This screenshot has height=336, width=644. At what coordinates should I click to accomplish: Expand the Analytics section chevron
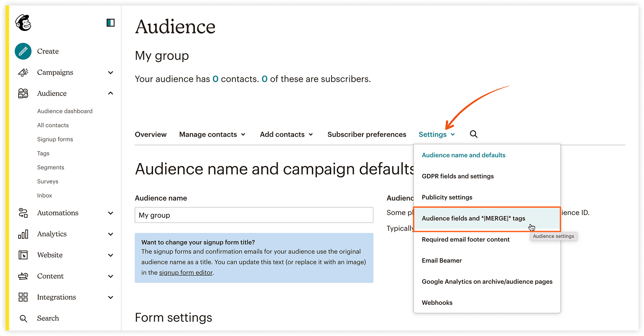coord(111,234)
